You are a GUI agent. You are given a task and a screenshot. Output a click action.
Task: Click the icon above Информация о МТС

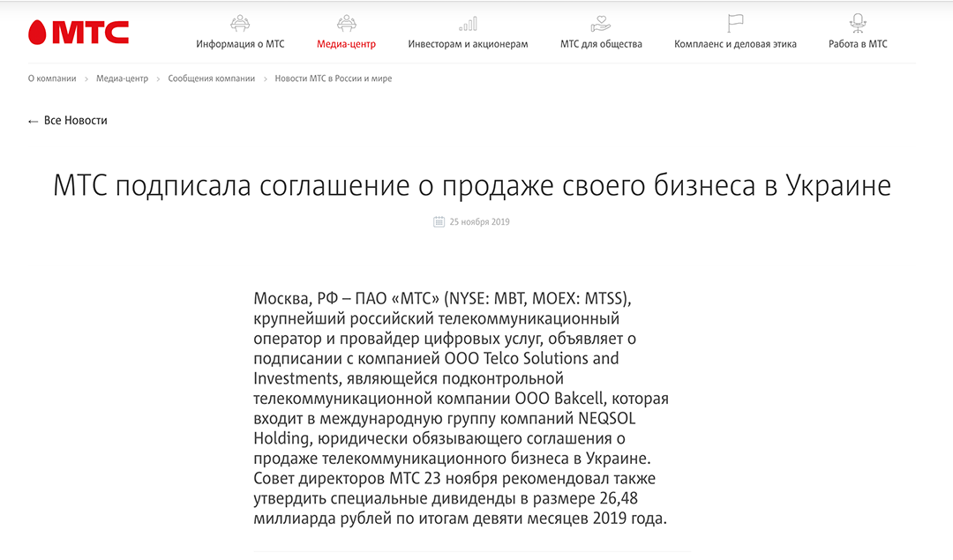(x=240, y=24)
